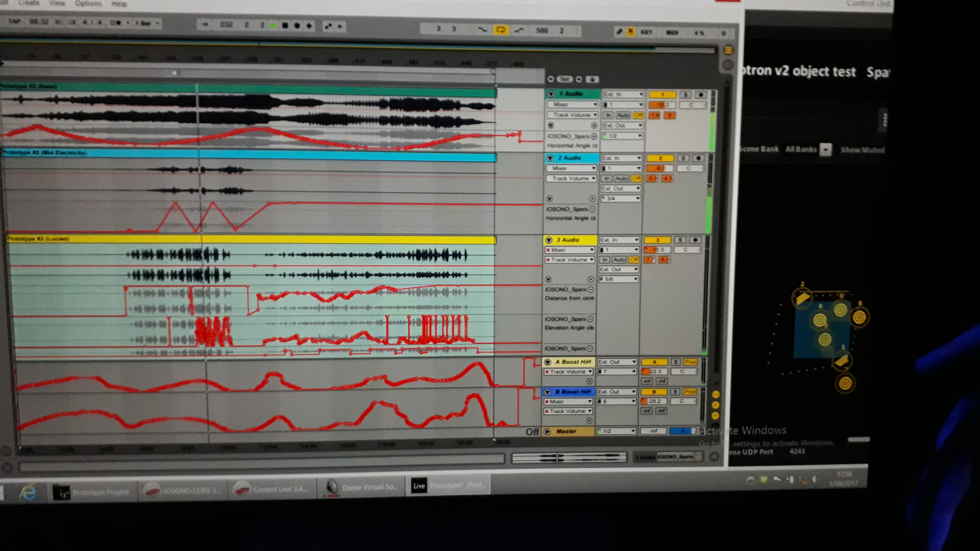Solo track 1 Audio with S button
The image size is (980, 551).
coord(685,95)
